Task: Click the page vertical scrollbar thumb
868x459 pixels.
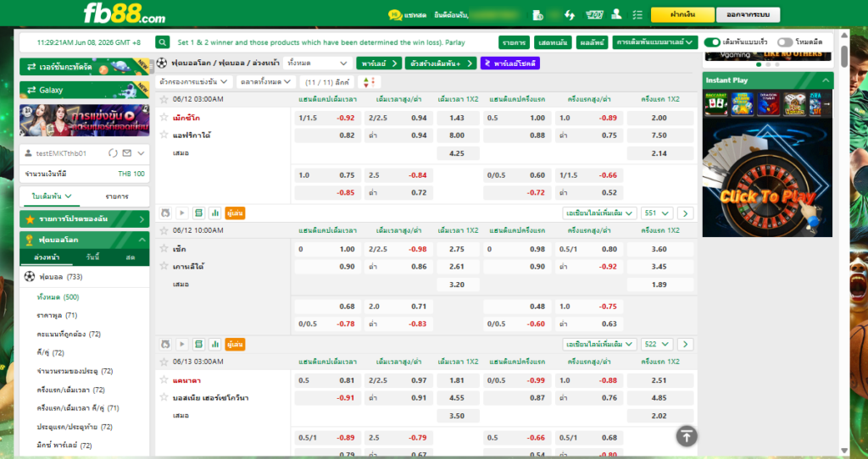Action: tap(843, 57)
